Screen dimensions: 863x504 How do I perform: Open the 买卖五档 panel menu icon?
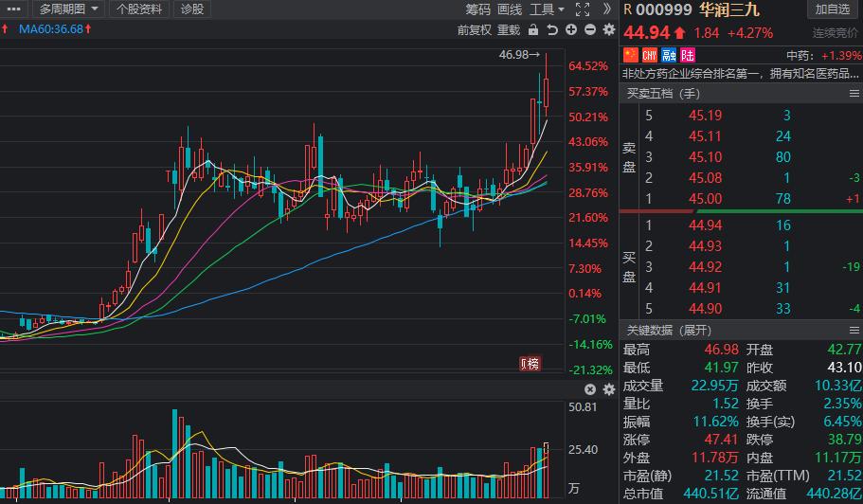coord(854,94)
